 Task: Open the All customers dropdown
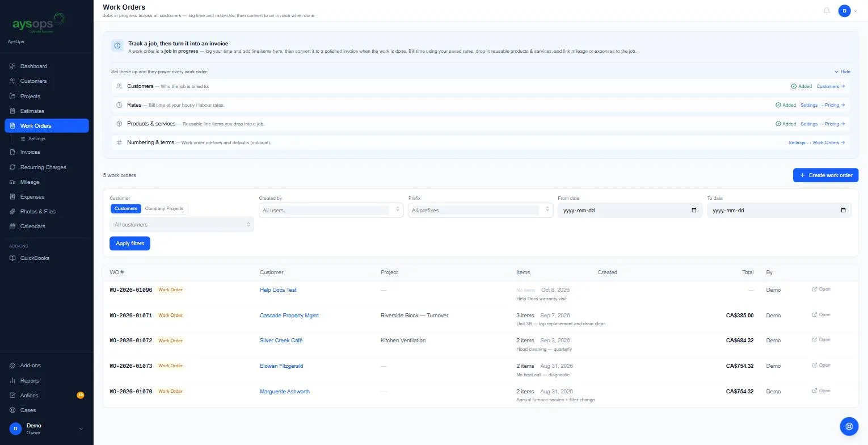tap(182, 225)
